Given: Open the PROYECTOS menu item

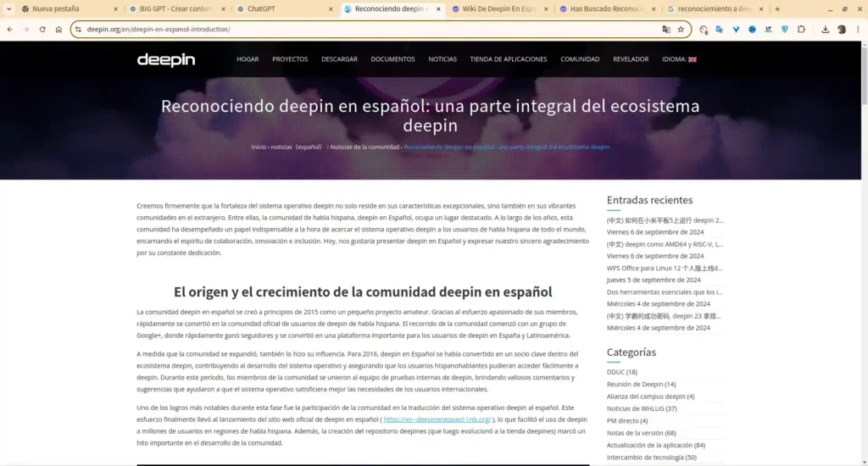Looking at the screenshot, I should click(x=290, y=59).
